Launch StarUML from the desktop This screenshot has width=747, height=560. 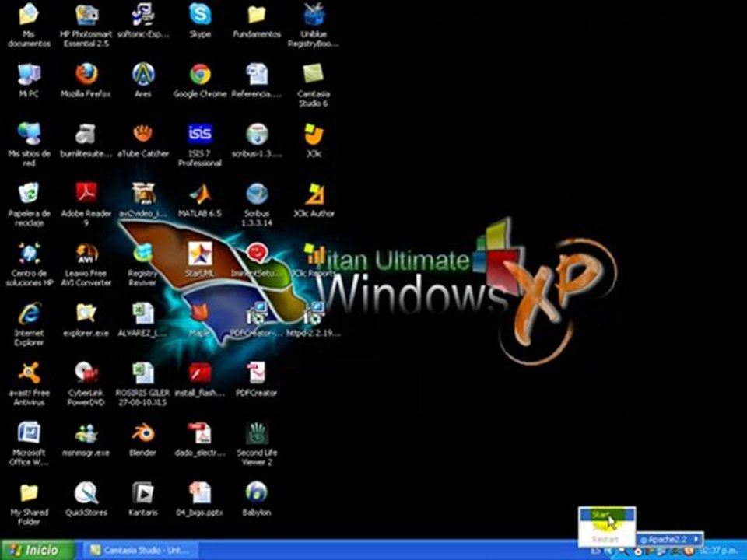pyautogui.click(x=200, y=260)
